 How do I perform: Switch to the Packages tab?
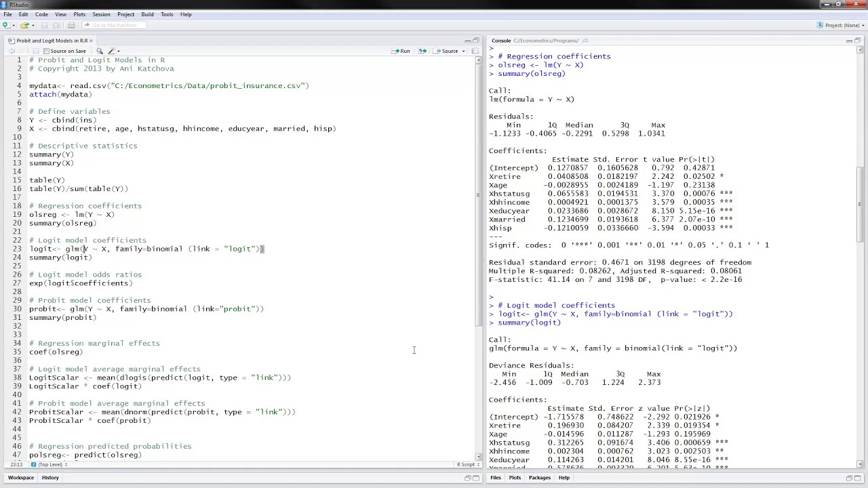click(x=540, y=478)
